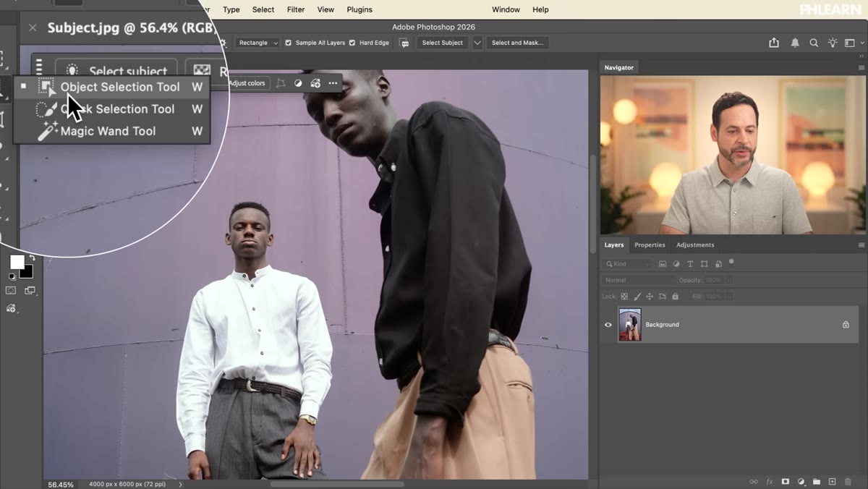Click the white foreground color swatch
868x489 pixels.
pos(17,262)
